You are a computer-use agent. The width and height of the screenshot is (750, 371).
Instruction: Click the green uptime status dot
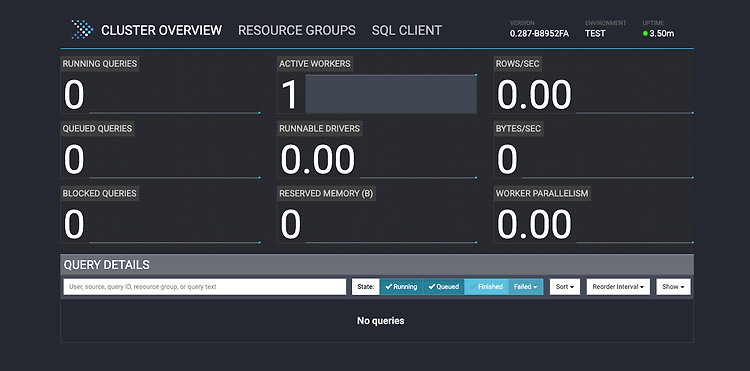[645, 33]
